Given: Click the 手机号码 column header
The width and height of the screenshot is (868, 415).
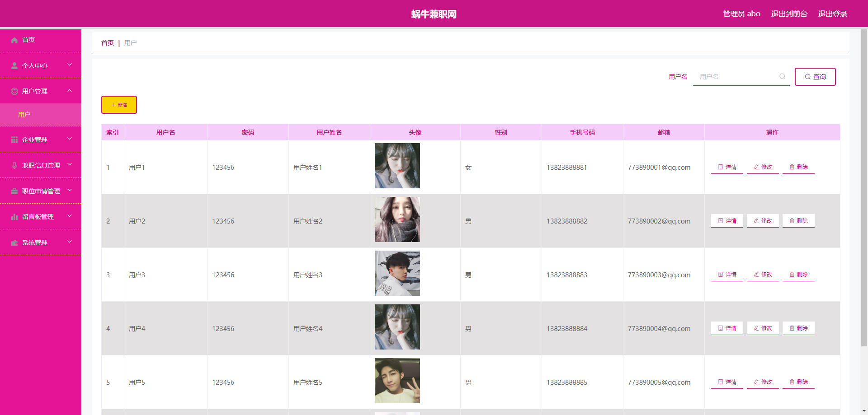Looking at the screenshot, I should 582,132.
